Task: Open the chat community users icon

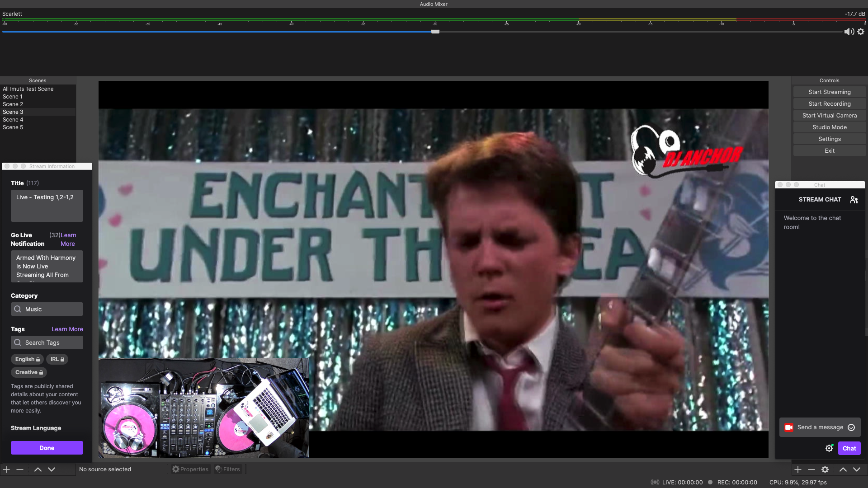Action: pyautogui.click(x=854, y=200)
